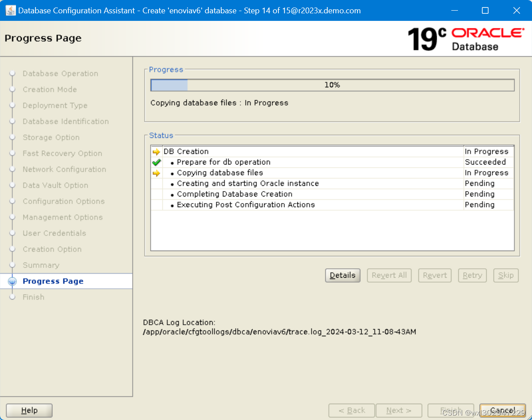Select Completing Database Creation row
The width and height of the screenshot is (532, 420).
tap(332, 194)
